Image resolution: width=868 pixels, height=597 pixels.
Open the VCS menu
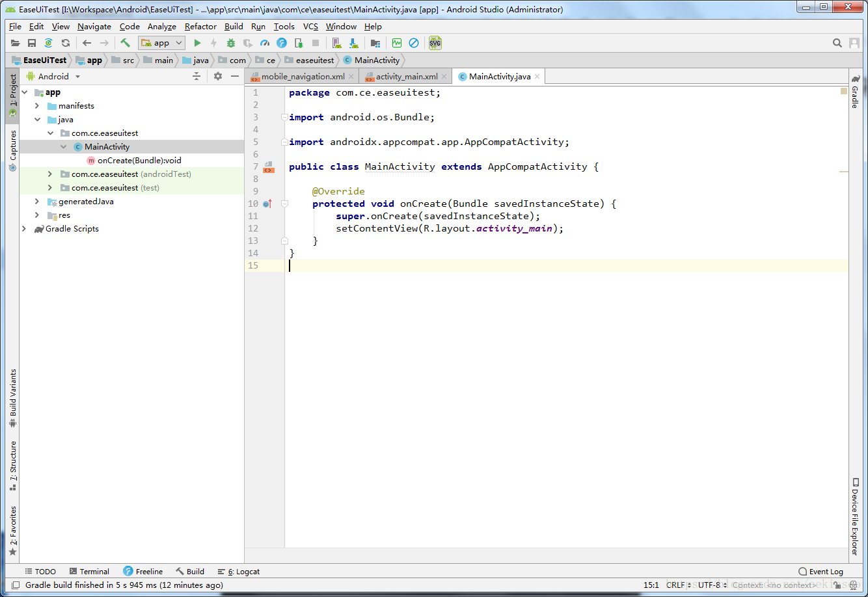coord(310,27)
